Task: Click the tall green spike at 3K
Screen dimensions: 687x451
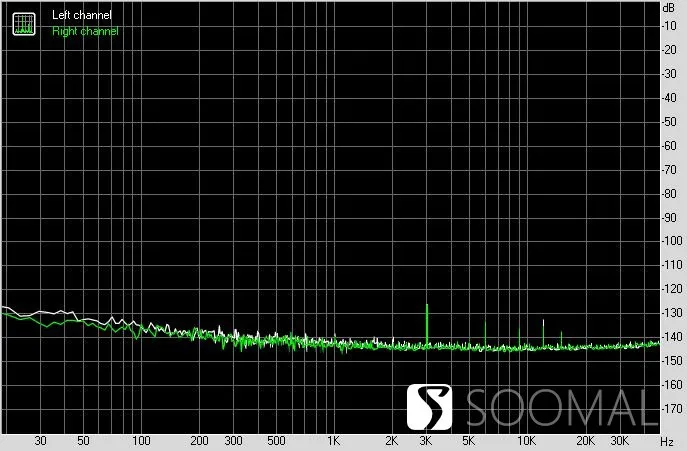Action: point(427,325)
